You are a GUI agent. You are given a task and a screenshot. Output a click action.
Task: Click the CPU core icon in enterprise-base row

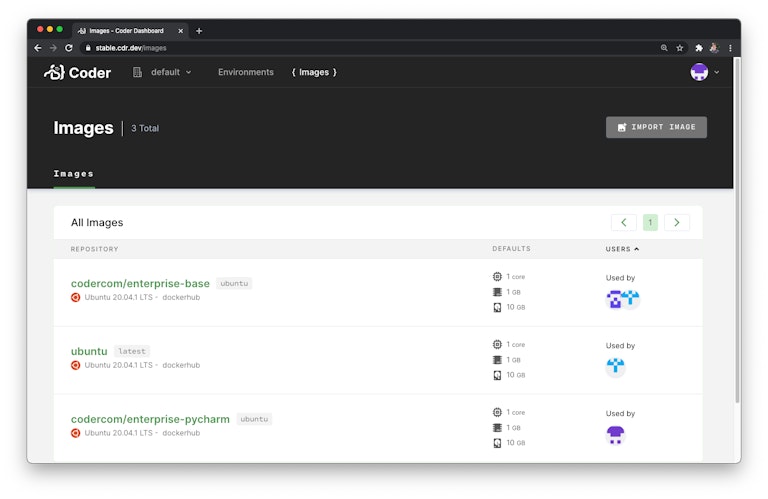[497, 277]
